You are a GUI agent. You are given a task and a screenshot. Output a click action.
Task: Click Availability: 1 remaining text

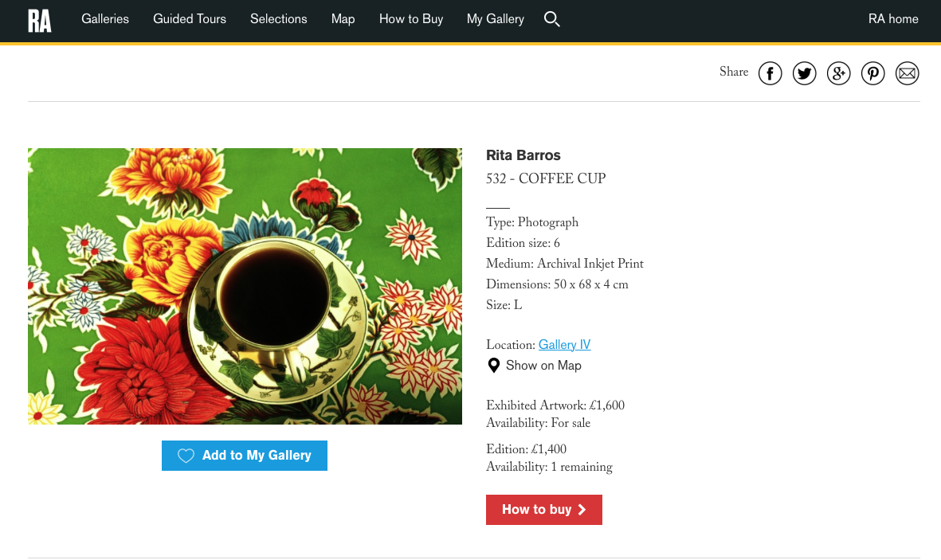549,468
